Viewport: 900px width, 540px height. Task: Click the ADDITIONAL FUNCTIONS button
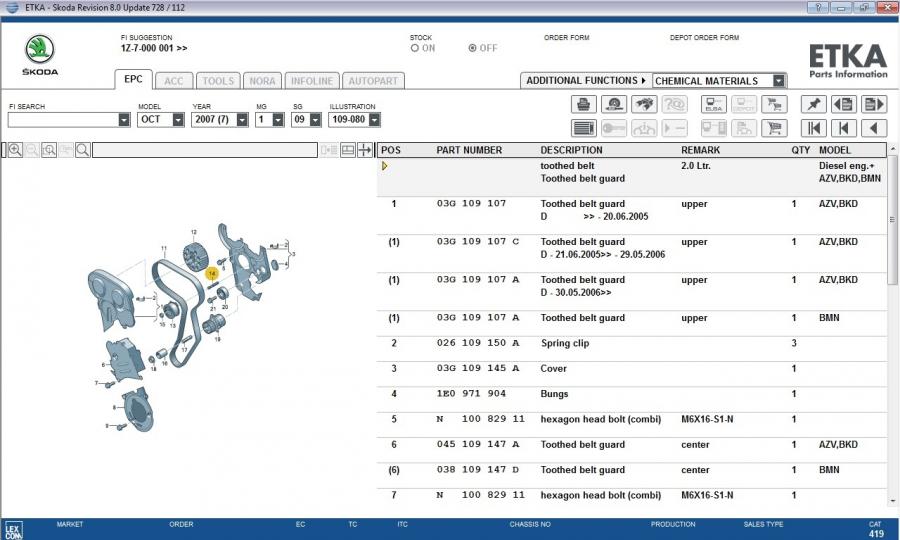coord(585,81)
